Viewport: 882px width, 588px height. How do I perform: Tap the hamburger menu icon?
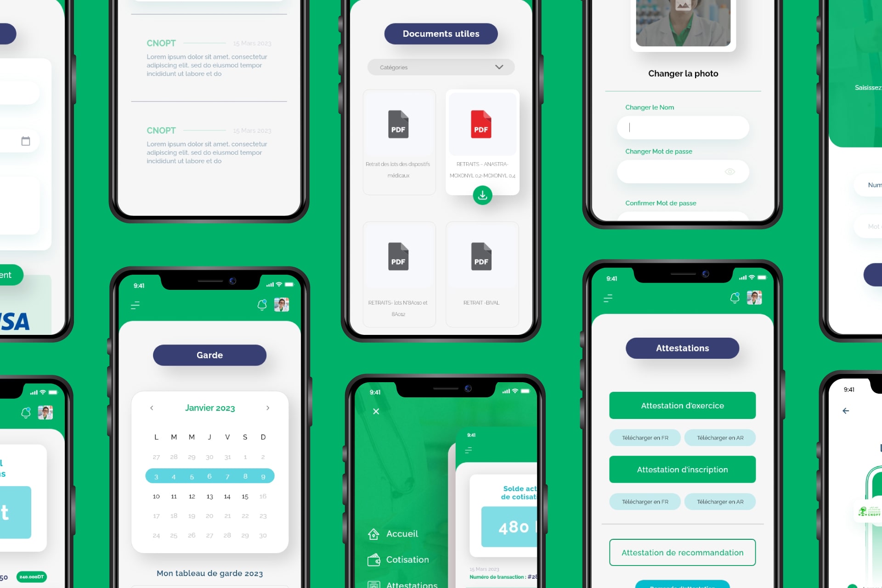(x=135, y=305)
